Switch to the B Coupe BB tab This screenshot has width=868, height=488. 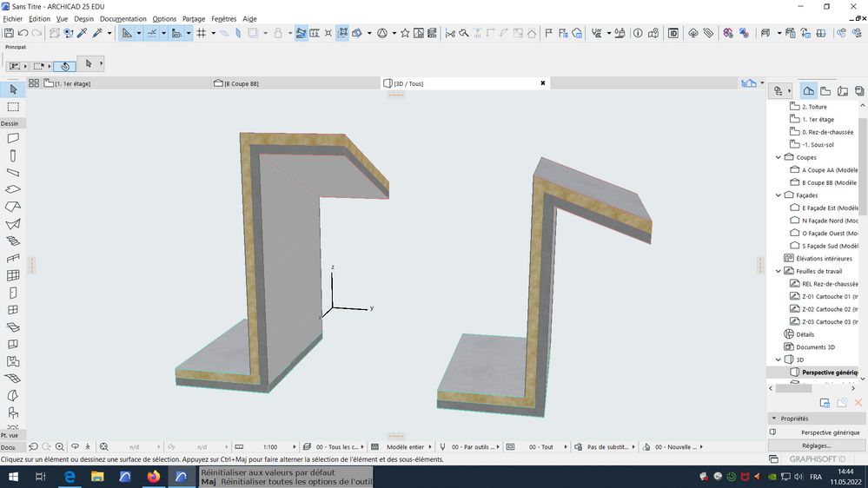point(241,83)
